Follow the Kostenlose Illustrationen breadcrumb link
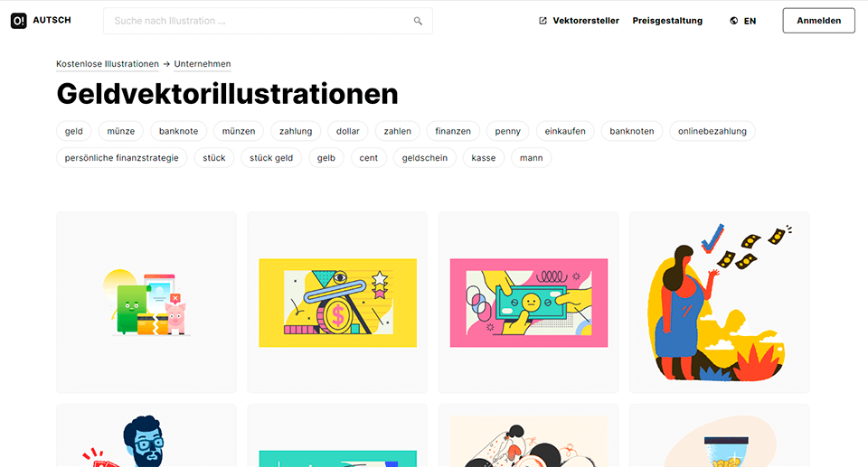Screen dimensions: 868x467 pyautogui.click(x=108, y=63)
